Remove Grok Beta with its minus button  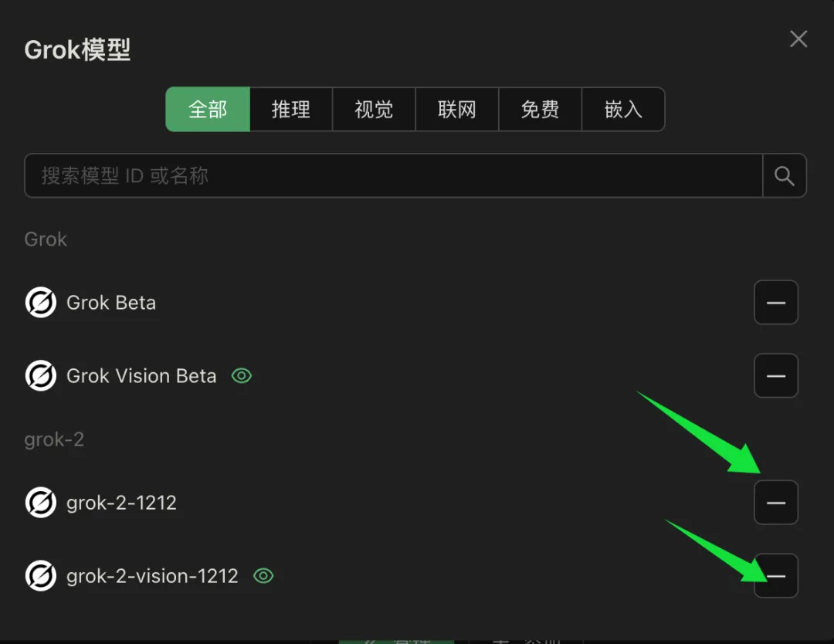tap(776, 303)
